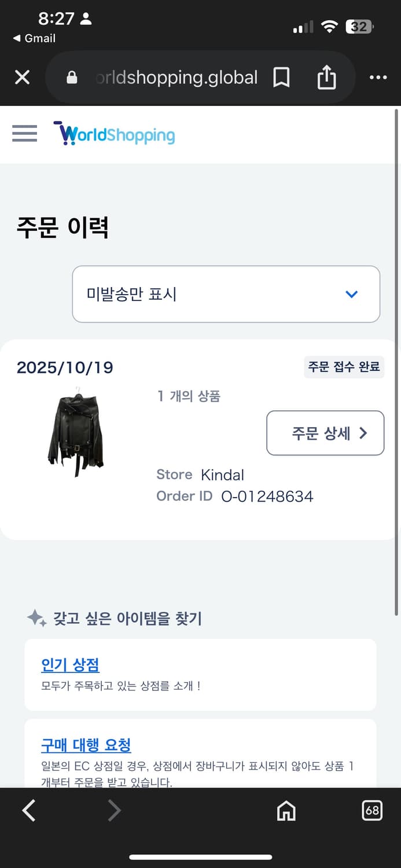Open the browser share sheet
The image size is (401, 868).
[x=328, y=77]
